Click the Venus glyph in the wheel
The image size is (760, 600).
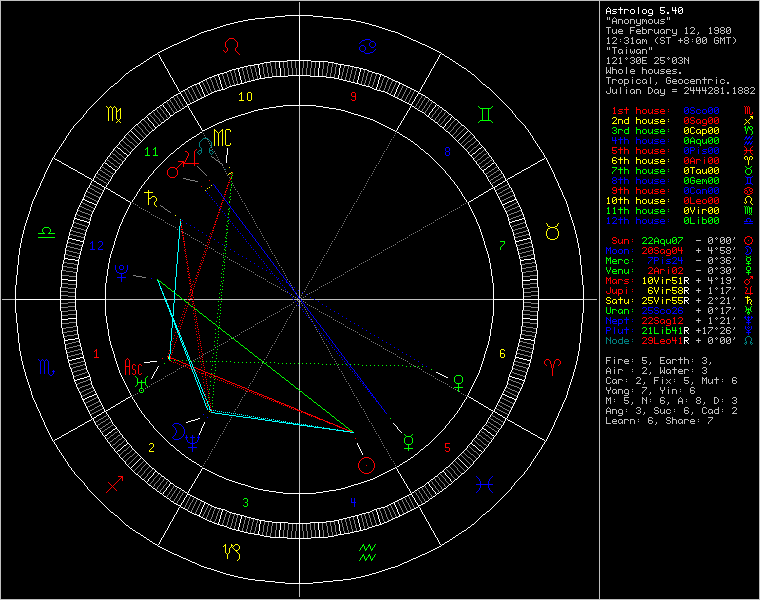pyautogui.click(x=459, y=380)
